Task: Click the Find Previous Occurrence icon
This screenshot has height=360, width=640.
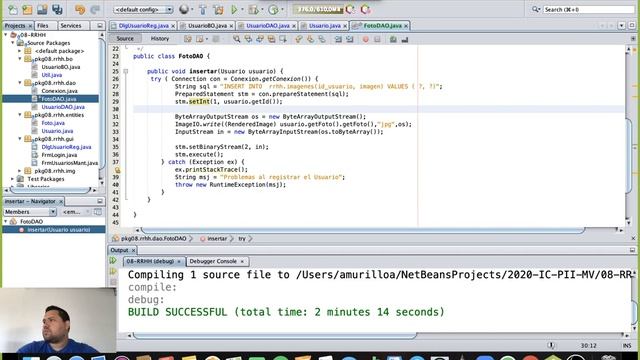Action: 248,39
